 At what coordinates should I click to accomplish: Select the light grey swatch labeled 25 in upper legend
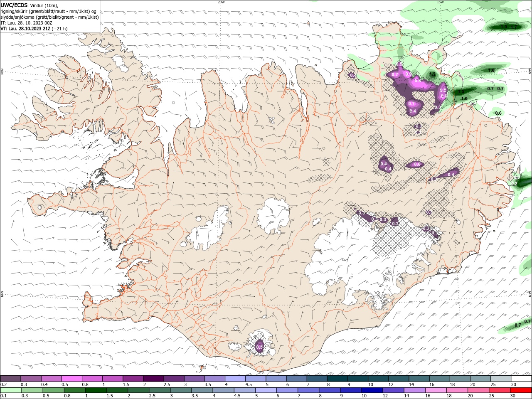[x=500, y=379]
